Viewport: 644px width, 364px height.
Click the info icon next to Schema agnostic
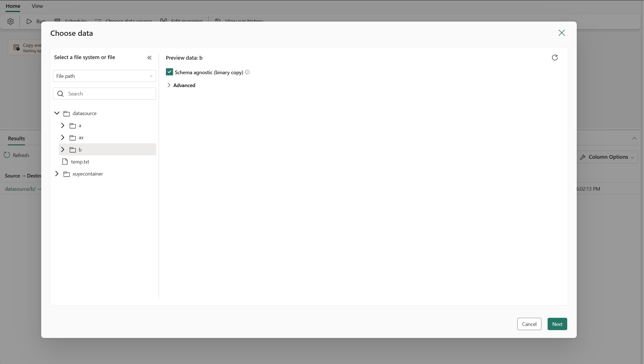247,72
